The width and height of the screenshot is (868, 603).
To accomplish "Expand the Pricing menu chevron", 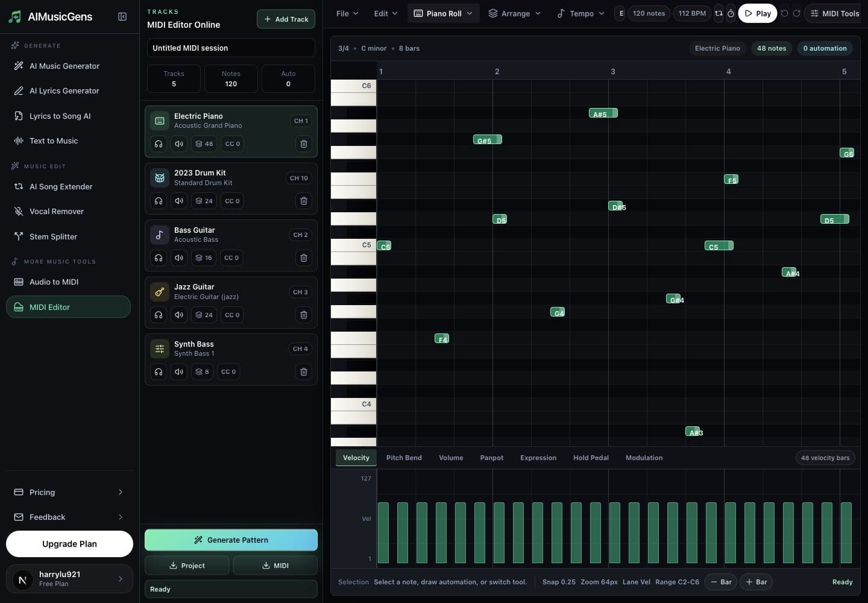I will coord(121,492).
